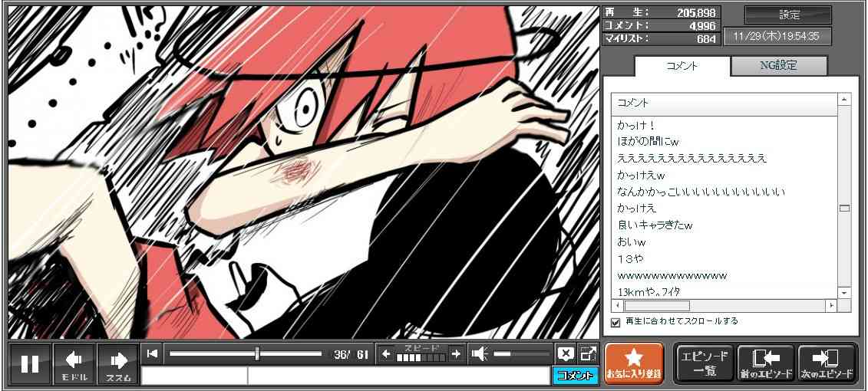Switch to the NG設定 tab

pos(778,66)
